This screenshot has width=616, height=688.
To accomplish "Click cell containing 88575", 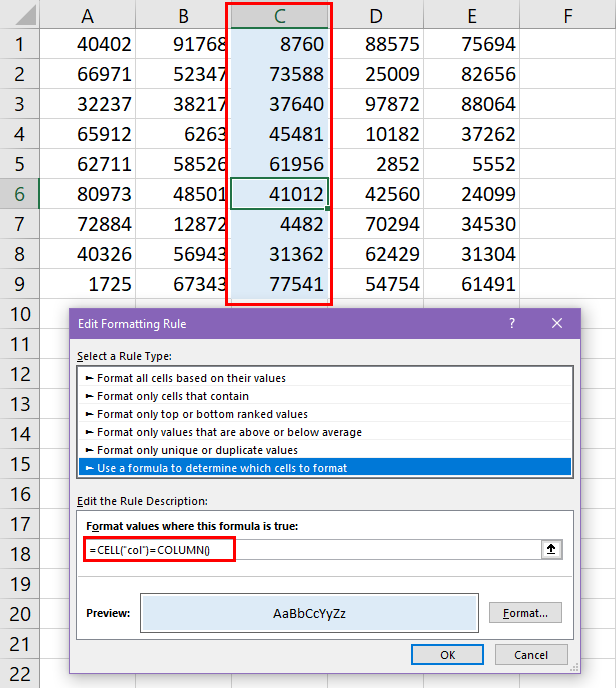I will (376, 44).
